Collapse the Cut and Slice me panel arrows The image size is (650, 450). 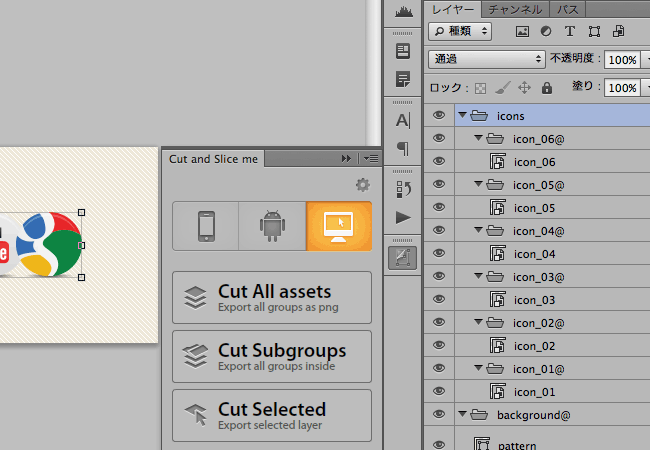tap(346, 159)
